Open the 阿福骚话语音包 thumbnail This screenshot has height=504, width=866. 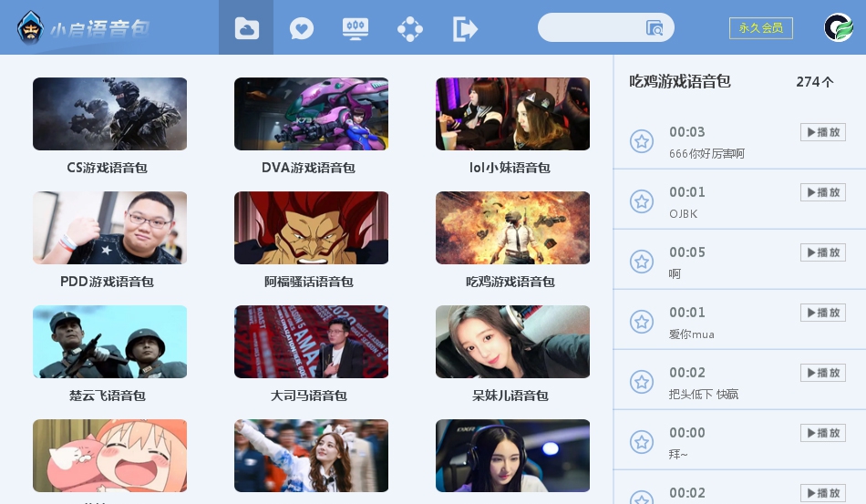click(x=311, y=228)
